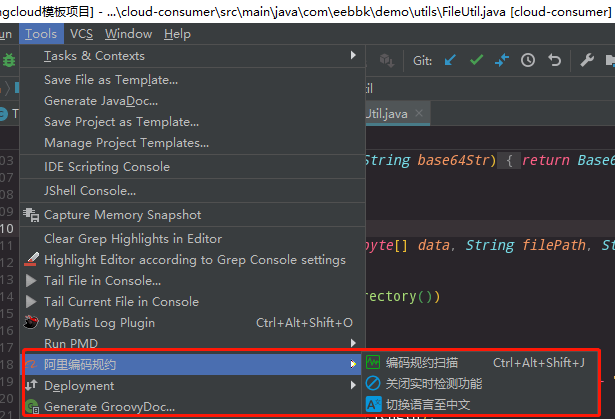Click the Git rollback undo icon
This screenshot has height=419, width=615.
click(554, 60)
